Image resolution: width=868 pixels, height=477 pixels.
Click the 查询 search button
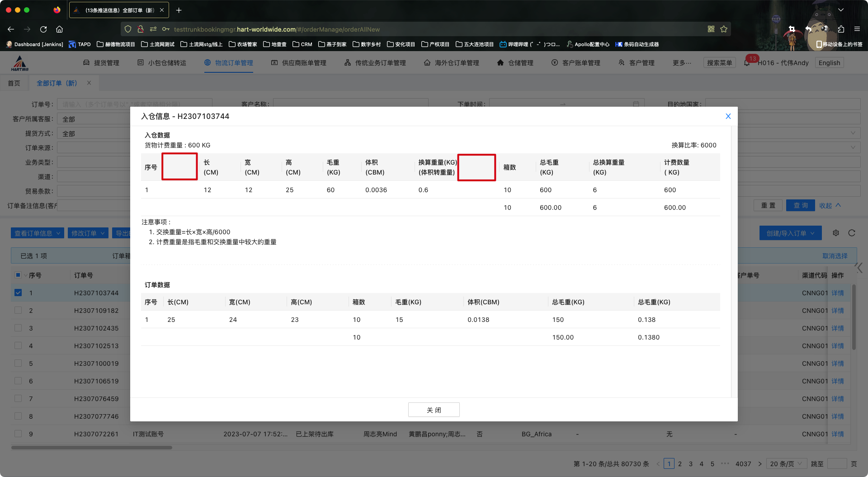(x=800, y=205)
